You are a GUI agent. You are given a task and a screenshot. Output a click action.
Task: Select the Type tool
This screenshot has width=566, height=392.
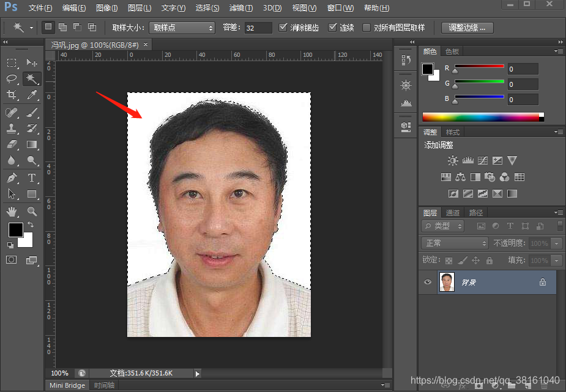coord(32,178)
